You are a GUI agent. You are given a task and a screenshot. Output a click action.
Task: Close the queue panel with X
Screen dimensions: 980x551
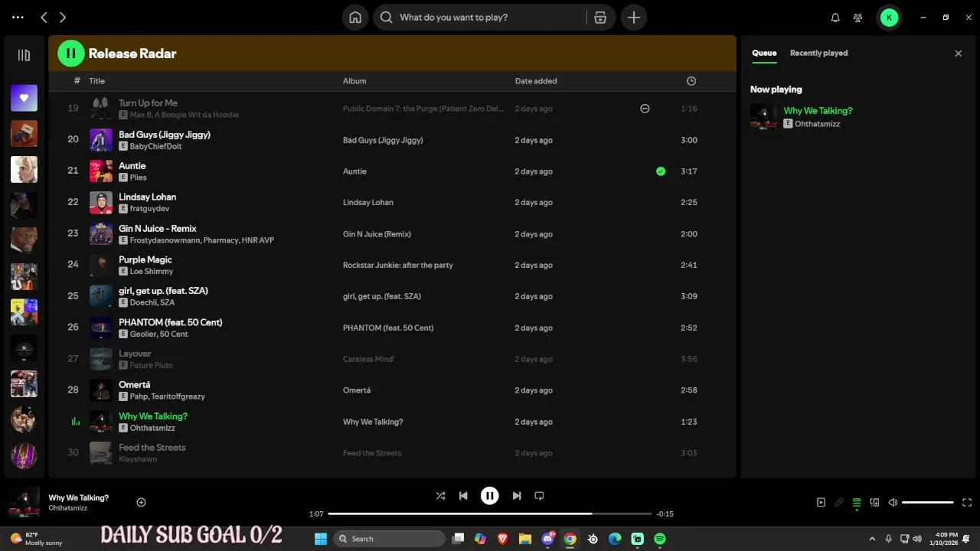(958, 53)
